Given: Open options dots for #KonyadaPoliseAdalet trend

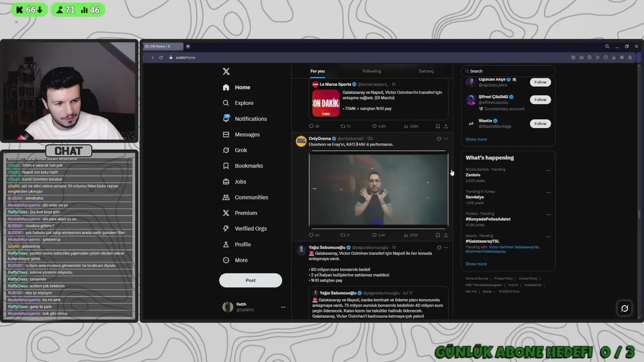Looking at the screenshot, I should pos(548,214).
